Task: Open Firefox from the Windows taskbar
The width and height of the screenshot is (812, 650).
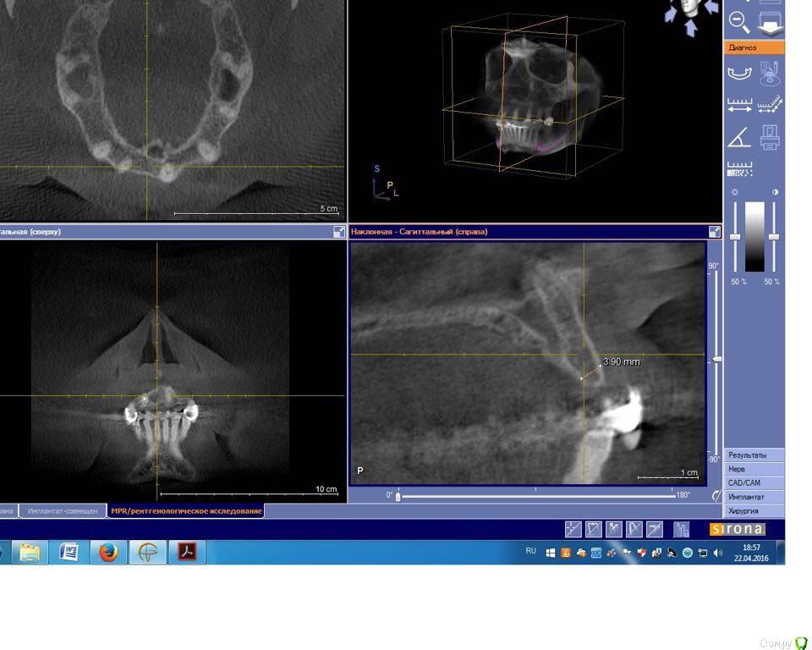Action: point(108,553)
